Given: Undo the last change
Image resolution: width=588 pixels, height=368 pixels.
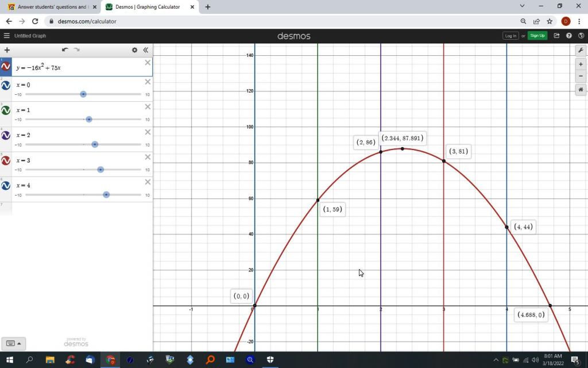Looking at the screenshot, I should tap(65, 49).
